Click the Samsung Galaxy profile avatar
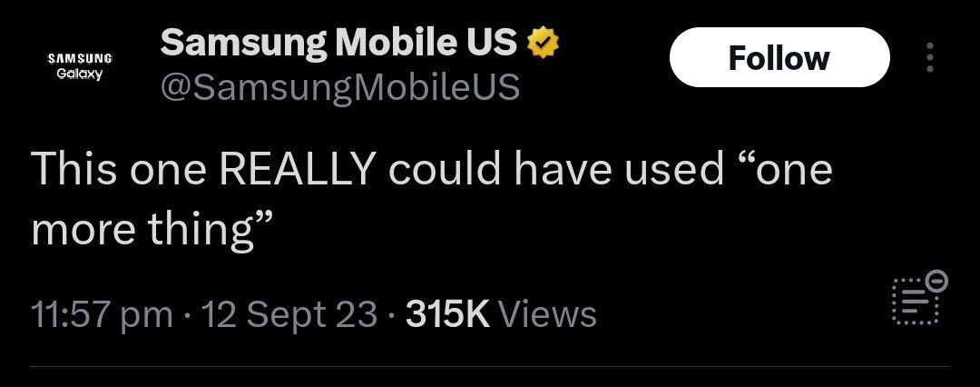Image resolution: width=980 pixels, height=387 pixels. 79,65
